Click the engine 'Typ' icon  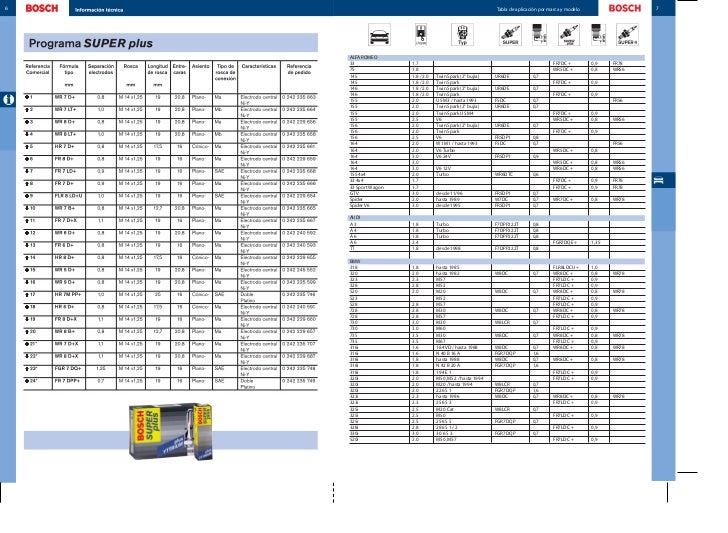tap(462, 35)
